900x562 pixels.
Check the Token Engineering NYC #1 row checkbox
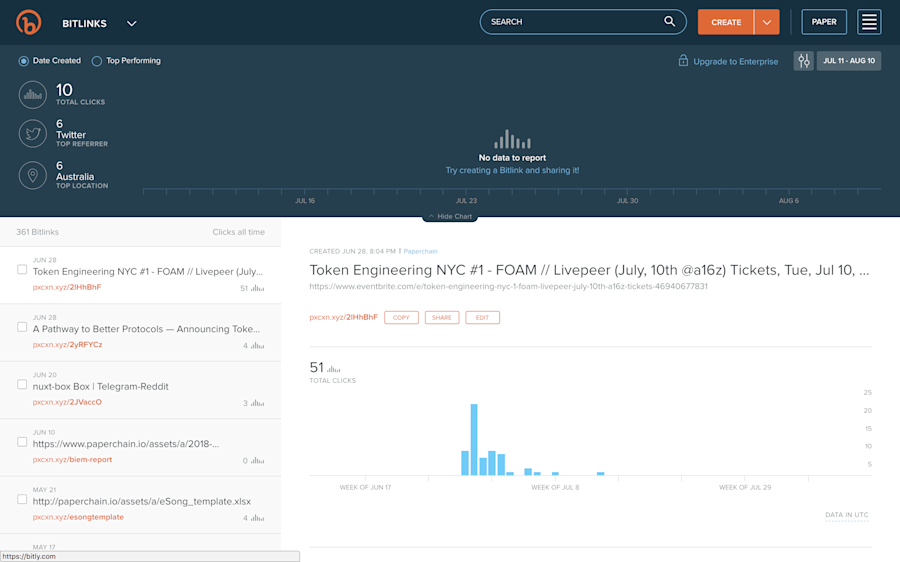click(22, 269)
